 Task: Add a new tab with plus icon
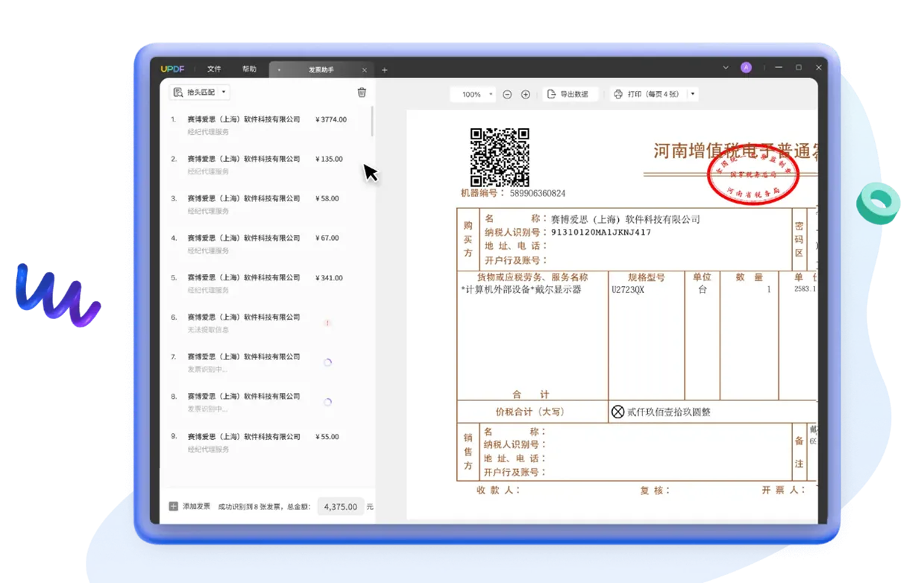pos(385,70)
